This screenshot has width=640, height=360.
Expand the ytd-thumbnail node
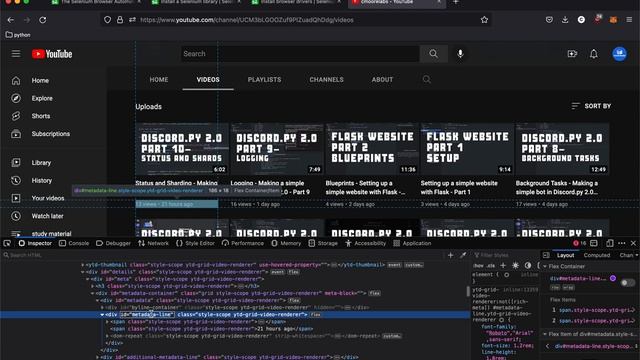point(83,264)
